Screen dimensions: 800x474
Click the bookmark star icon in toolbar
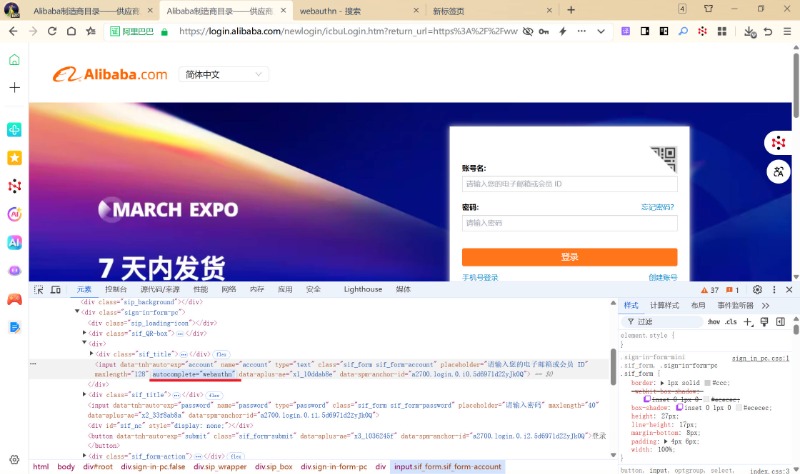click(91, 31)
